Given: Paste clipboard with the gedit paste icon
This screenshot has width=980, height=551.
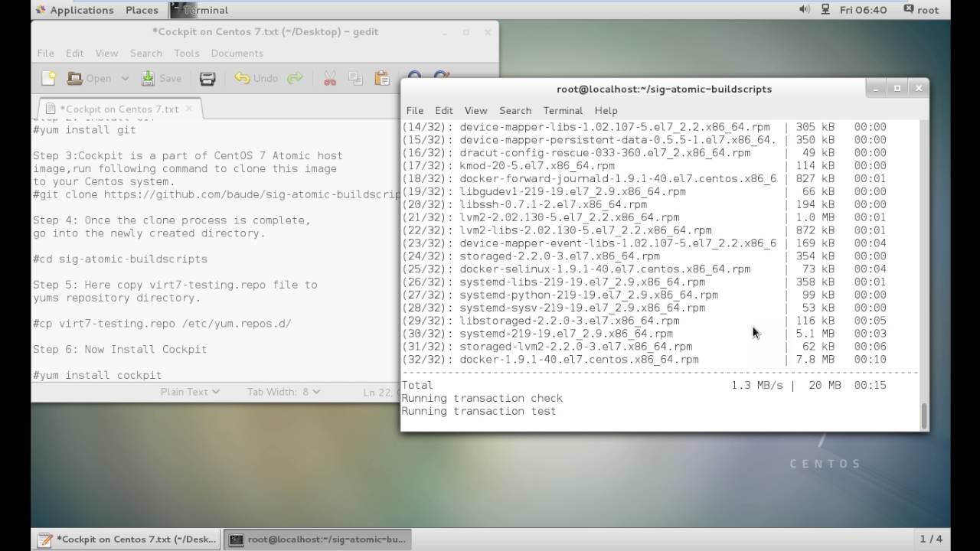Looking at the screenshot, I should click(381, 78).
